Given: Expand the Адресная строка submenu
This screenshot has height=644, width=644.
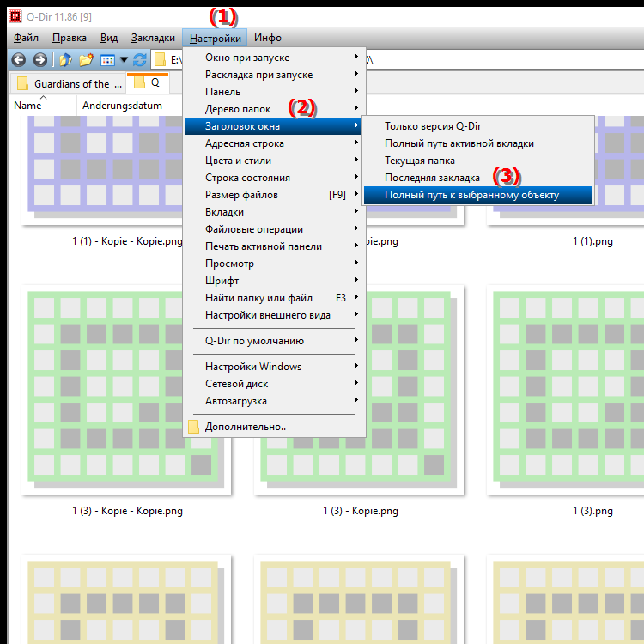Looking at the screenshot, I should tap(274, 143).
